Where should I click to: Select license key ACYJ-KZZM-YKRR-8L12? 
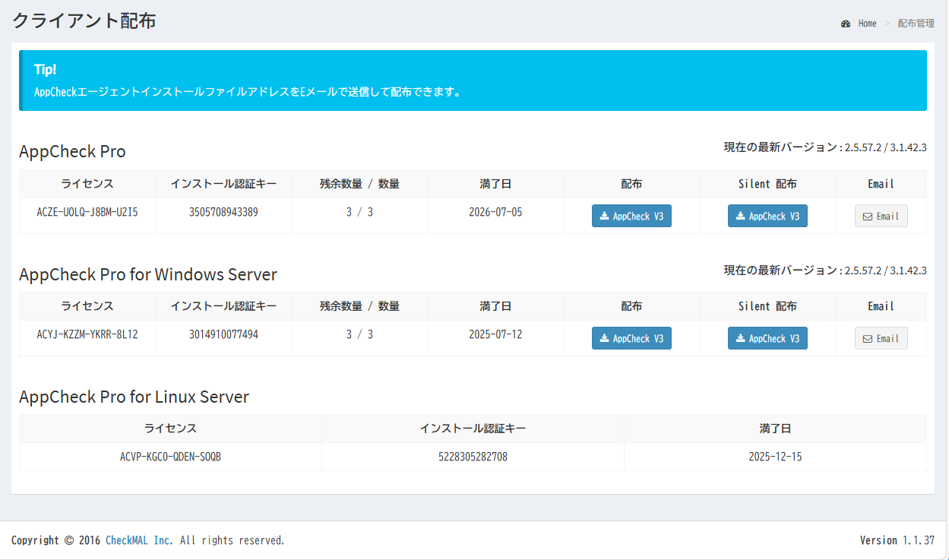coord(87,334)
